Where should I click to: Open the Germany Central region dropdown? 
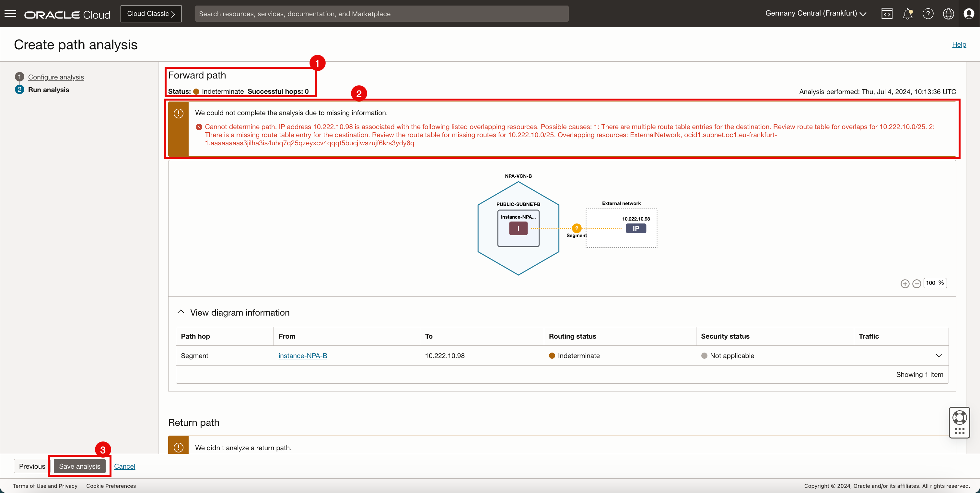click(815, 13)
